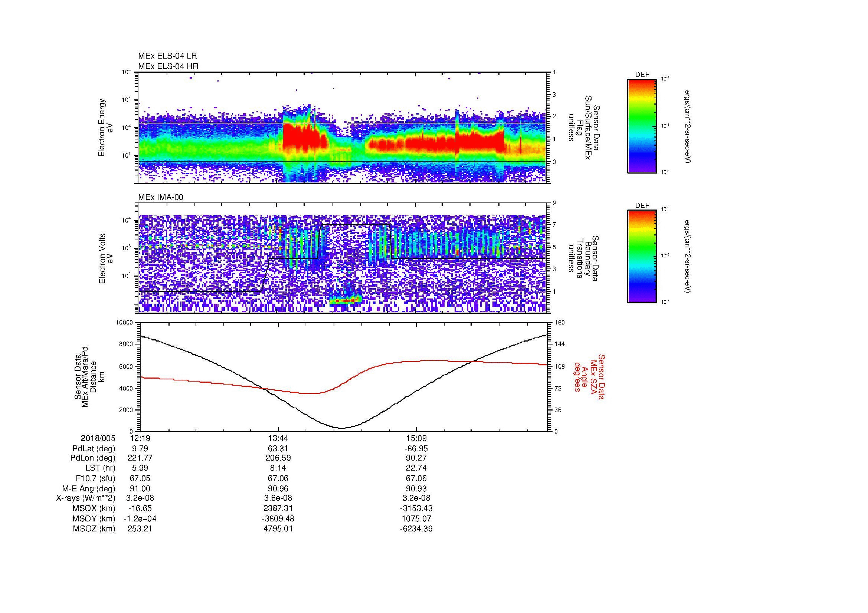The height and width of the screenshot is (613, 868).
Task: Click the 'F10.7 (sfu)' row label
Action: 95,478
